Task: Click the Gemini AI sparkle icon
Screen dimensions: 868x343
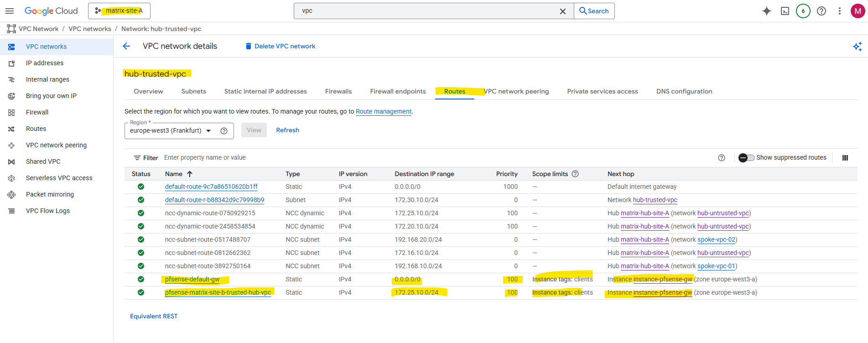Action: [x=766, y=11]
